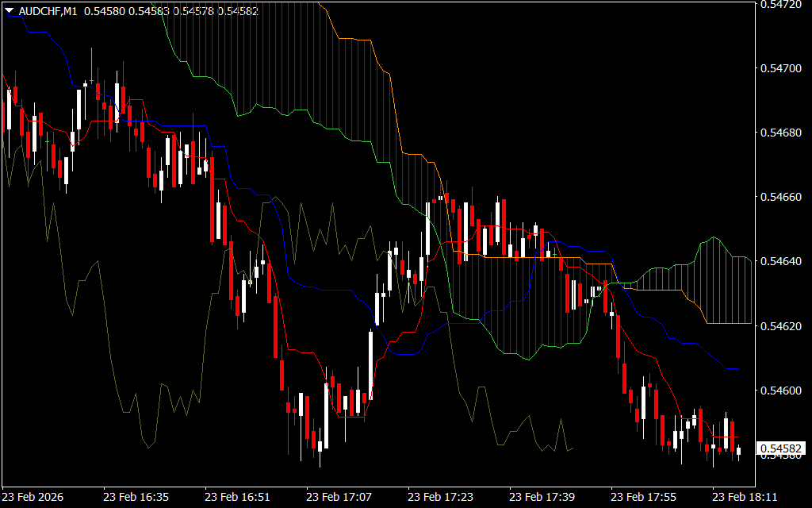Click the 23 Feb 17:55 time label
The width and height of the screenshot is (812, 508).
643,497
